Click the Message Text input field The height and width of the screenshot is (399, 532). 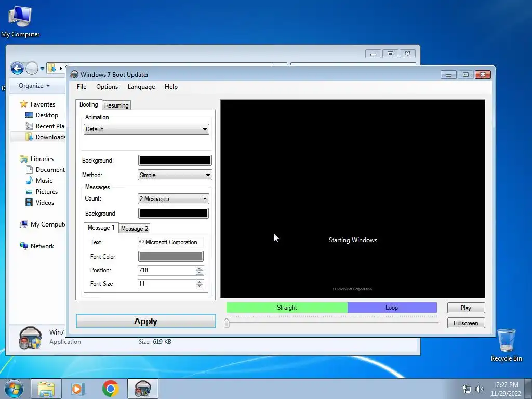tap(170, 242)
